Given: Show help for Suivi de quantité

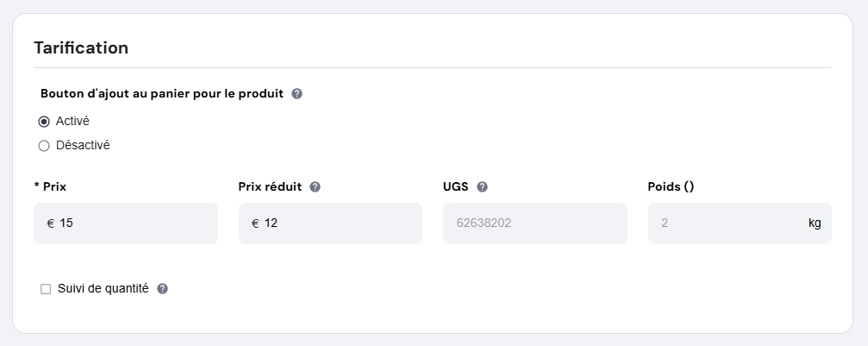Looking at the screenshot, I should [162, 289].
